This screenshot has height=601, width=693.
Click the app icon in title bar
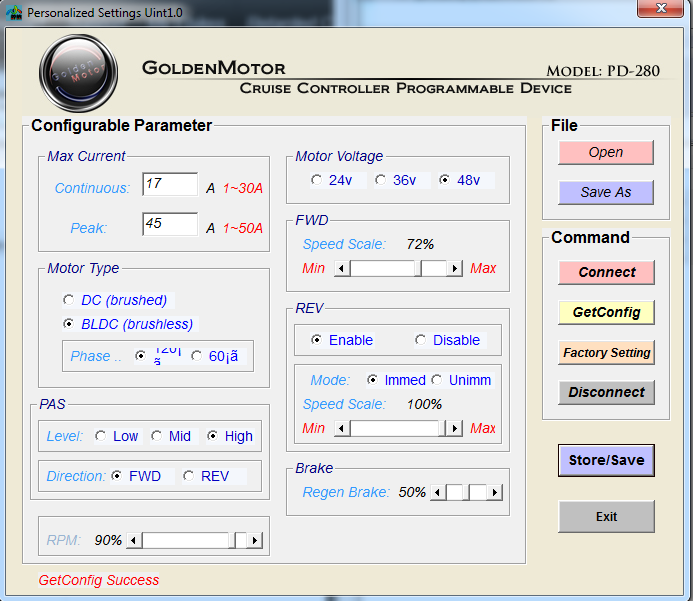[14, 13]
